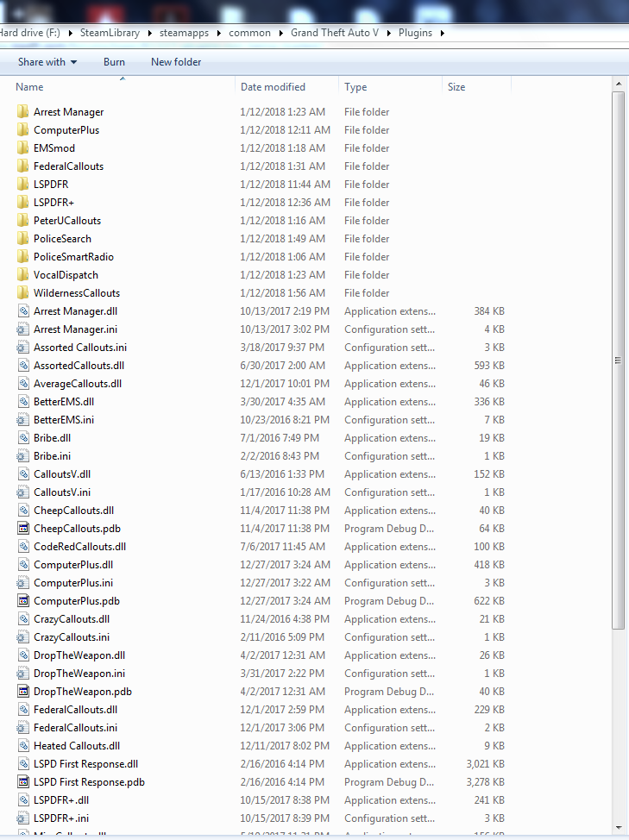Viewport: 629px width, 840px height.
Task: Click the PoliceSearch folder icon
Action: tap(22, 238)
